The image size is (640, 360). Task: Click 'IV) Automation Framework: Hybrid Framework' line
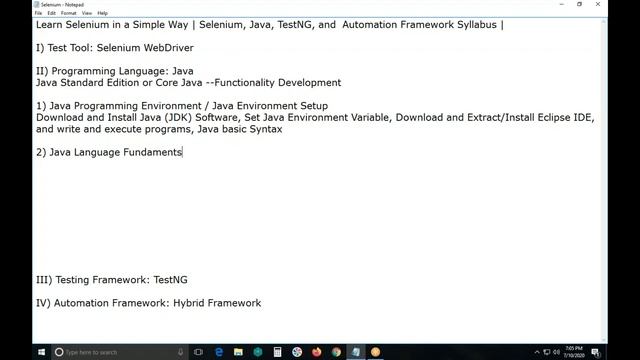(x=149, y=303)
